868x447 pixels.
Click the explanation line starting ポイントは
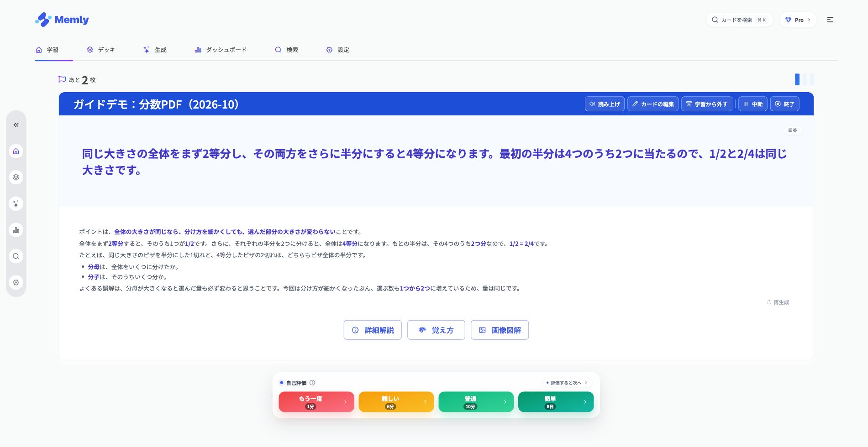coord(221,232)
